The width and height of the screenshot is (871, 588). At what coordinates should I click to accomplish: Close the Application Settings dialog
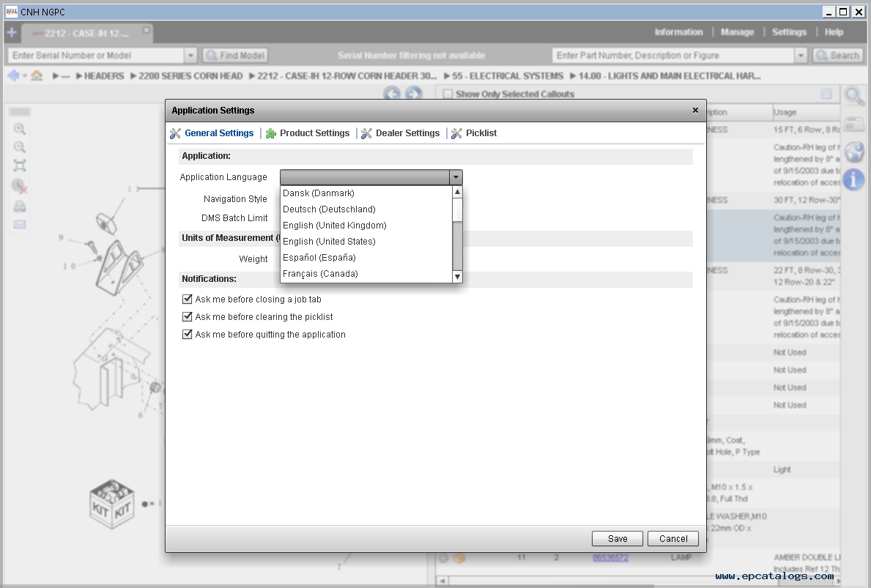(x=695, y=111)
